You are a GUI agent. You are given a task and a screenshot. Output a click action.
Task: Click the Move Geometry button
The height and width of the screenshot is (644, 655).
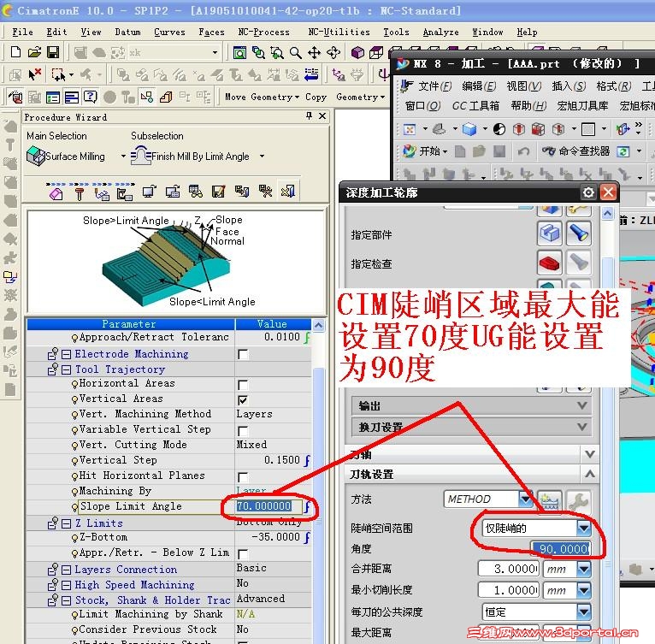(x=262, y=97)
